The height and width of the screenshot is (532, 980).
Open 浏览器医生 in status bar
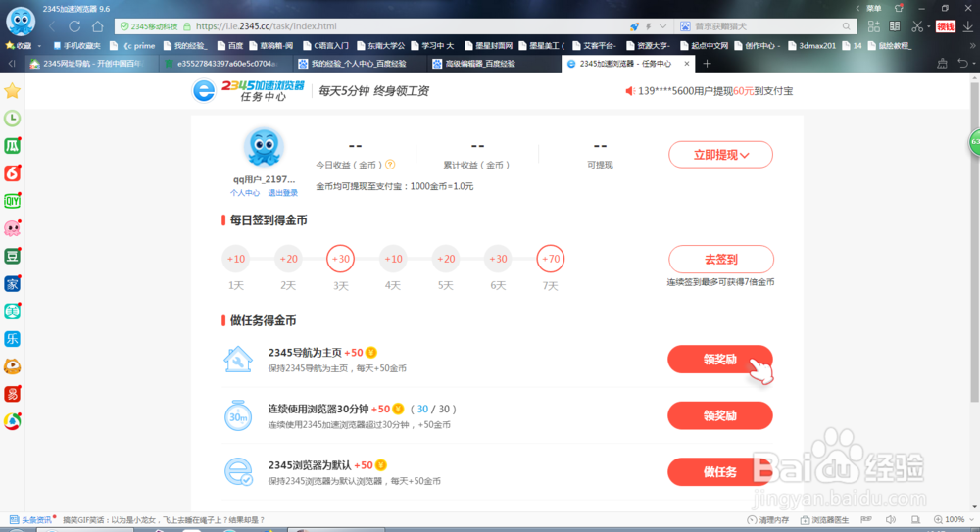pos(825,519)
